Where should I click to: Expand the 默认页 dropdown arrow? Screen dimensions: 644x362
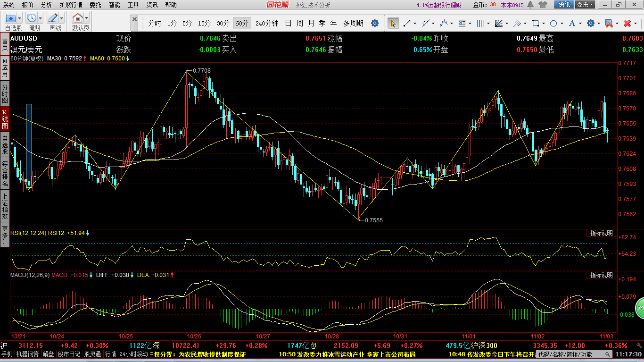[x=87, y=18]
